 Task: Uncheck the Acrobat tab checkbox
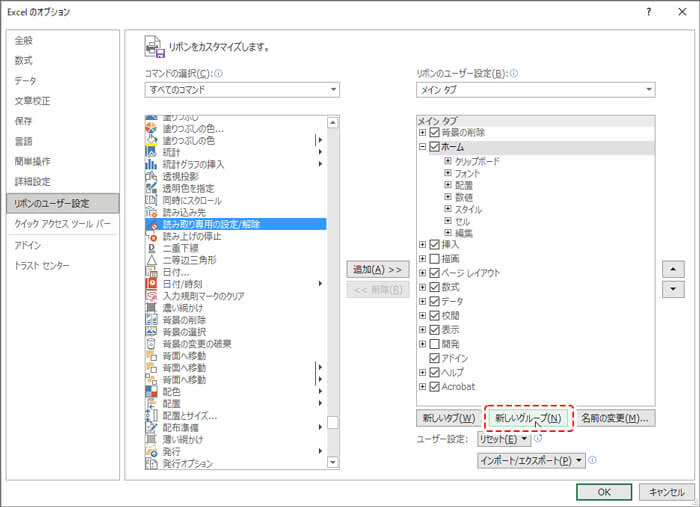[434, 386]
